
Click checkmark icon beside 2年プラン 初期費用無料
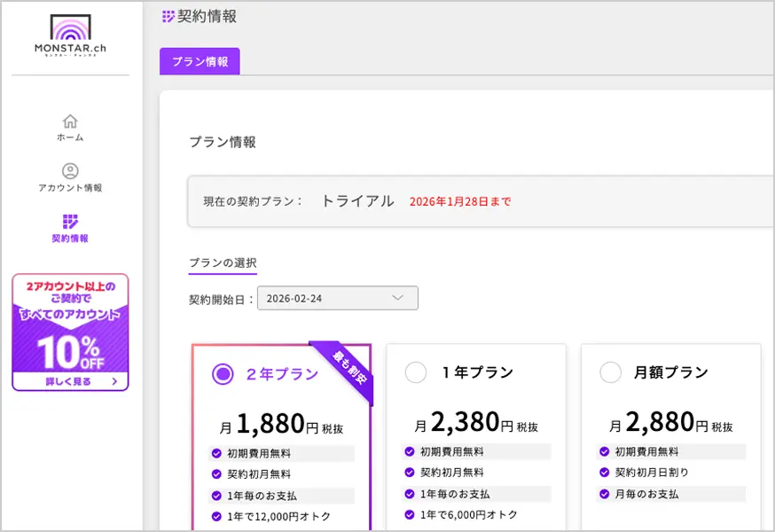pyautogui.click(x=216, y=453)
